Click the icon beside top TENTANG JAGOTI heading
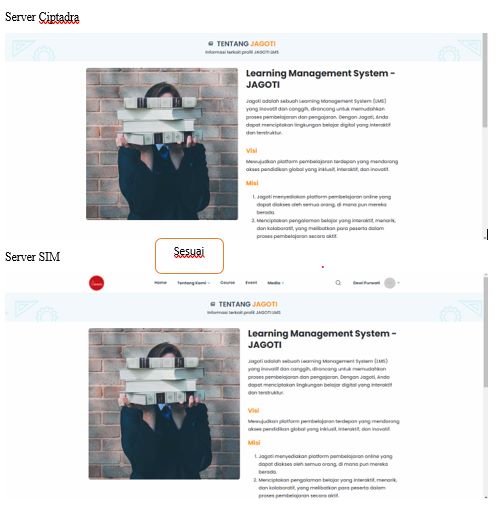 pos(211,43)
